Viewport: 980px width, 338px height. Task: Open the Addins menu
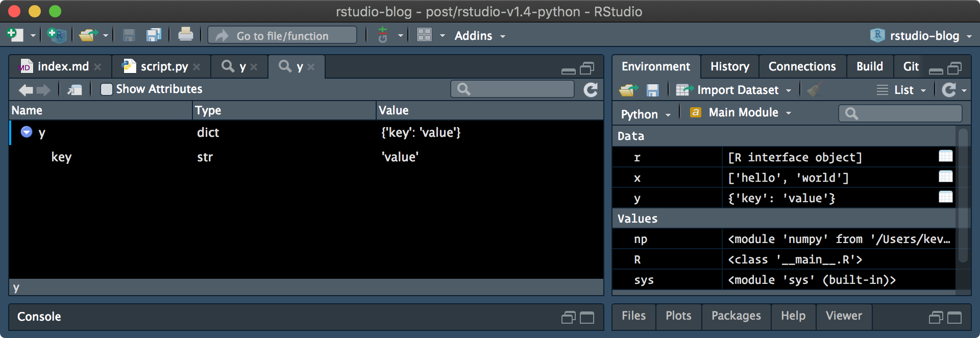click(479, 36)
